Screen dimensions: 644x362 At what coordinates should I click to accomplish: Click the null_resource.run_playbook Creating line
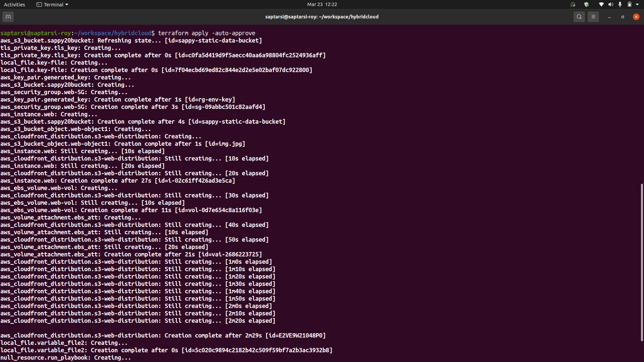pyautogui.click(x=66, y=358)
